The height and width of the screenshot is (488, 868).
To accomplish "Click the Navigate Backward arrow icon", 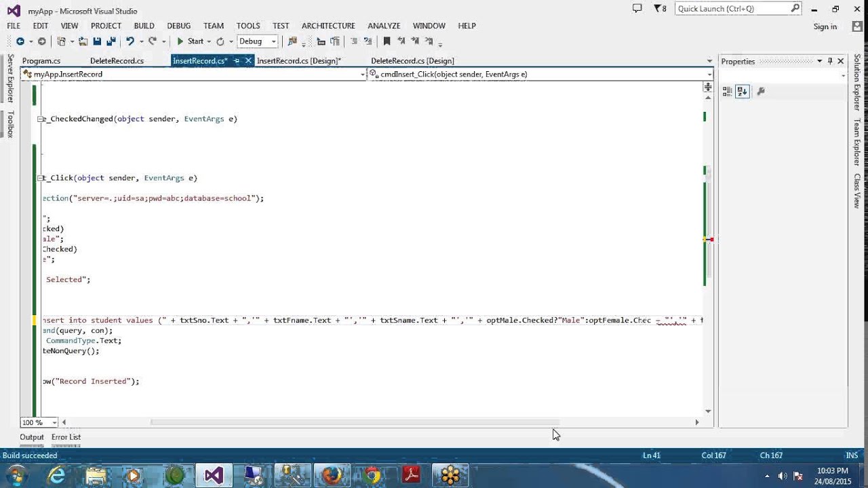I will pos(20,41).
